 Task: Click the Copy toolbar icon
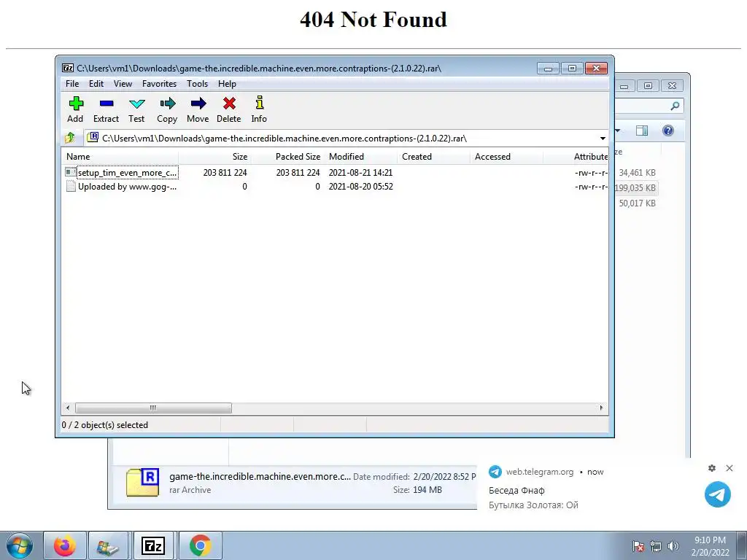[167, 104]
